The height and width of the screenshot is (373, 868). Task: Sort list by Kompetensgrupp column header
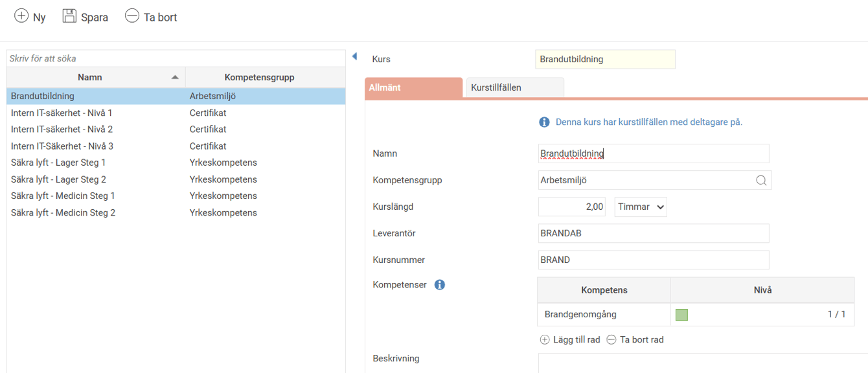pyautogui.click(x=265, y=77)
